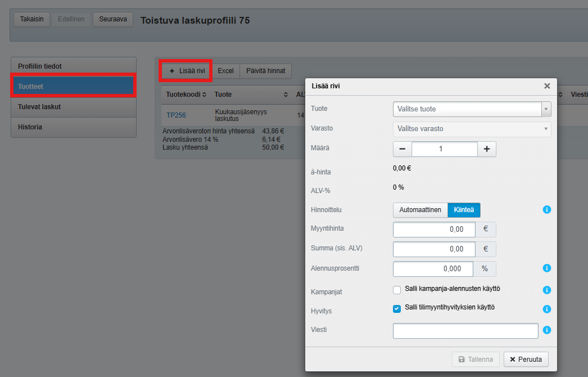Close the Lisää rivi dialog with X
Viewport: 588px width, 377px height.
(546, 86)
